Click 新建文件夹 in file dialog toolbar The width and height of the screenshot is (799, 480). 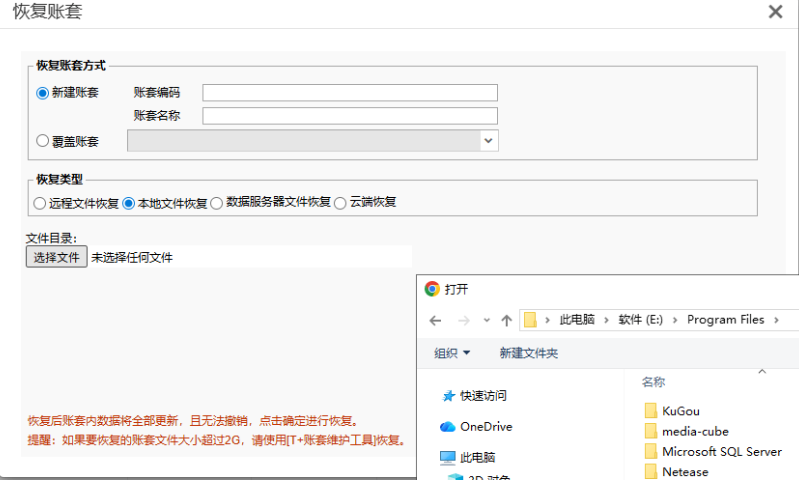coord(528,353)
